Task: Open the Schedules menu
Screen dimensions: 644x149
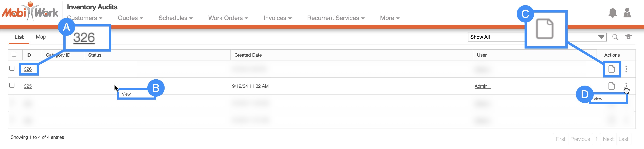Action: [x=175, y=18]
